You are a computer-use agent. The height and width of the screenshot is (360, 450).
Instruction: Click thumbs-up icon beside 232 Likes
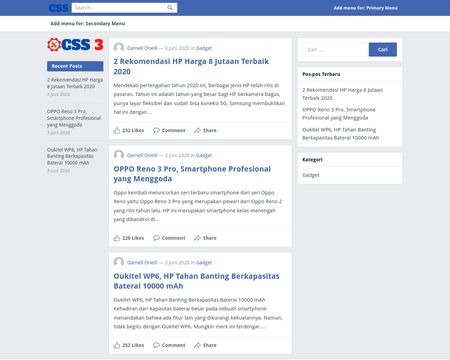click(116, 130)
